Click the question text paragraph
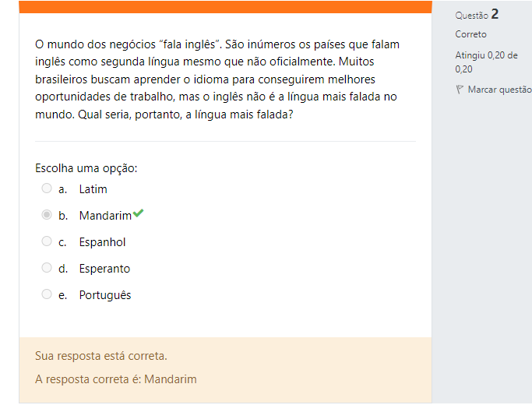 [218, 79]
